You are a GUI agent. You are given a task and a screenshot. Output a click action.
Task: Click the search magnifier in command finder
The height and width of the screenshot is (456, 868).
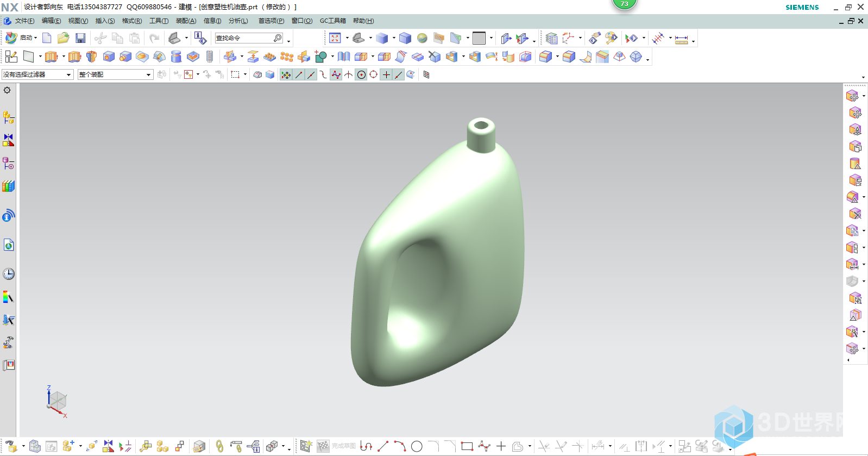[x=278, y=38]
